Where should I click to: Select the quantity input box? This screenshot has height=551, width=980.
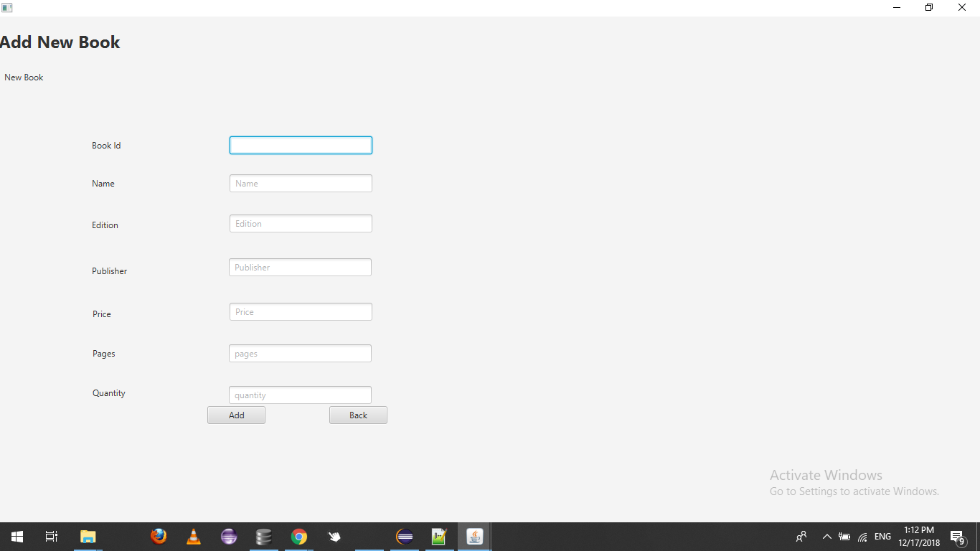(x=300, y=395)
